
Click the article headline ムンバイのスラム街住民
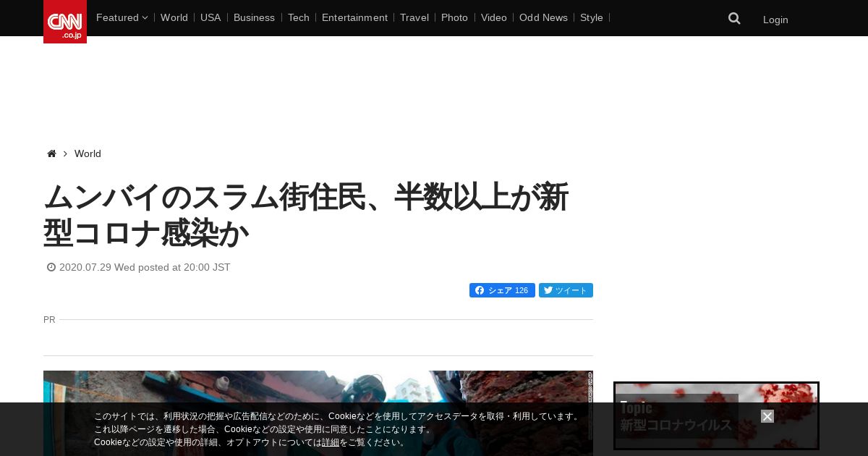click(x=306, y=215)
